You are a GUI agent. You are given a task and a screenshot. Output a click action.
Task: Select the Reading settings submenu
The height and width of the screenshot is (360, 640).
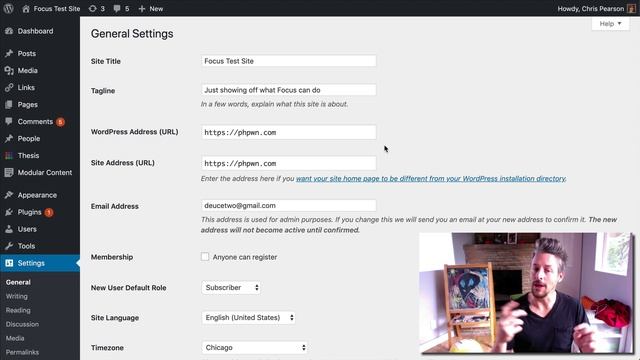(x=18, y=310)
